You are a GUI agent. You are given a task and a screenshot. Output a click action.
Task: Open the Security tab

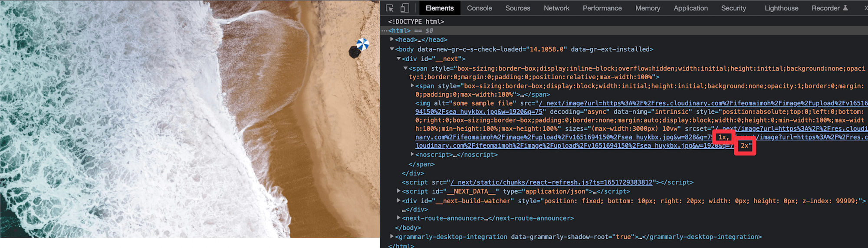[733, 8]
